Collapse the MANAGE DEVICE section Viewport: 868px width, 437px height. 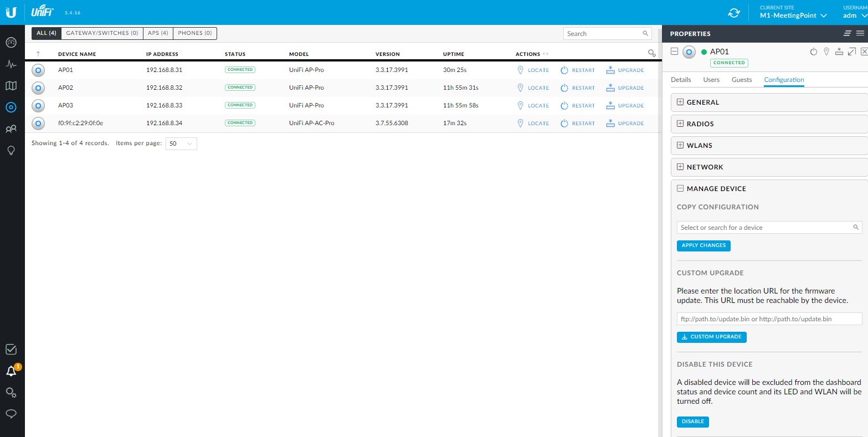[x=680, y=188]
